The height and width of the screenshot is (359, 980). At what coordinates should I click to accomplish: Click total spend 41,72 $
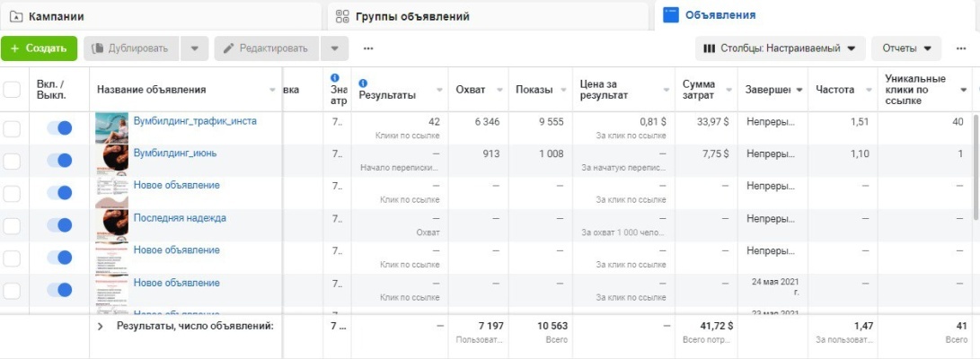(716, 326)
